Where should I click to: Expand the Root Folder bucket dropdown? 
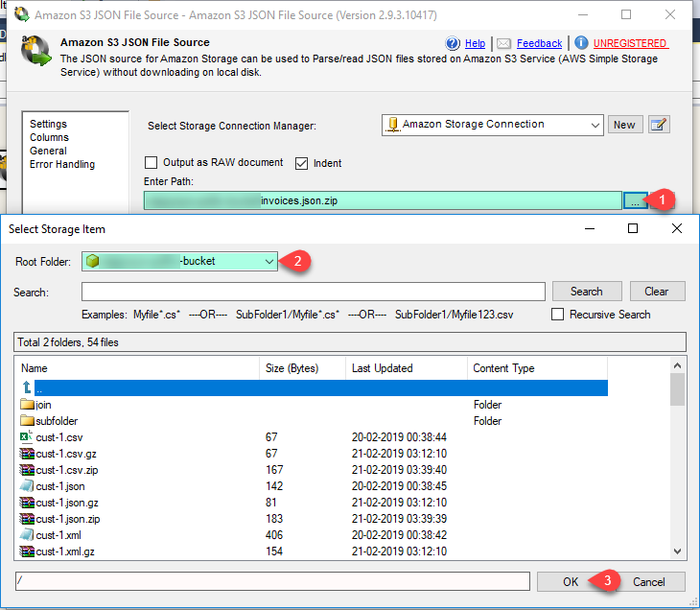coord(268,261)
